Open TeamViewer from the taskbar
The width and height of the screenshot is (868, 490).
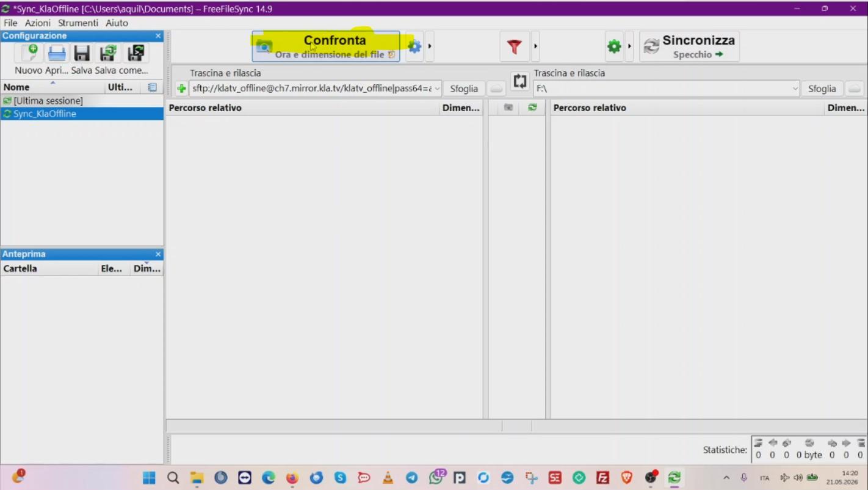click(x=245, y=478)
